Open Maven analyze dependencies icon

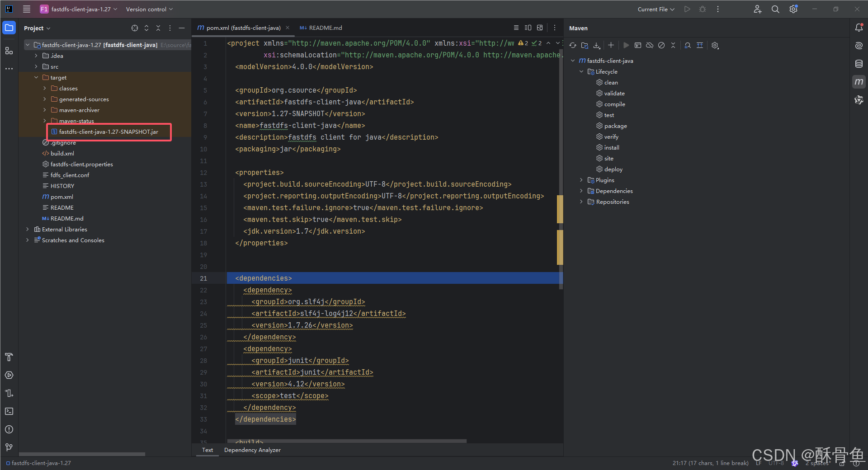click(x=688, y=45)
